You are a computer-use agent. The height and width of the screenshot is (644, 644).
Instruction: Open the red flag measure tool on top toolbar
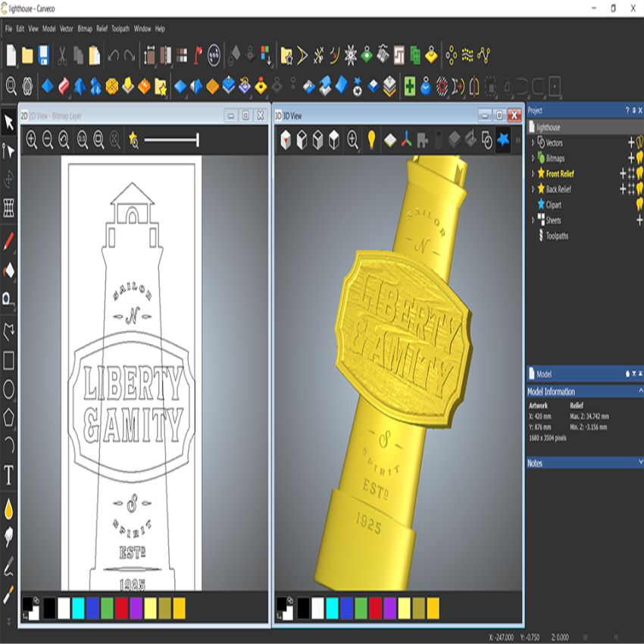tap(195, 53)
